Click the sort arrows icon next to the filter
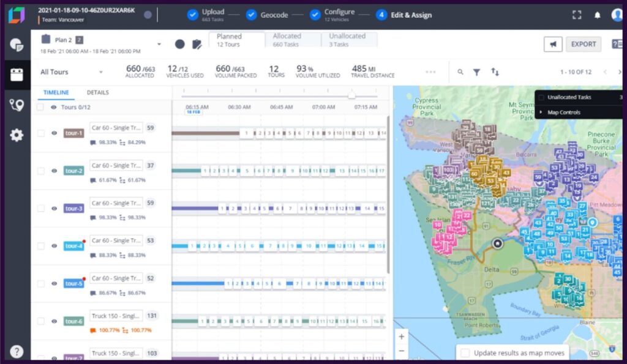Screen dimensions: 627x364 pyautogui.click(x=496, y=72)
